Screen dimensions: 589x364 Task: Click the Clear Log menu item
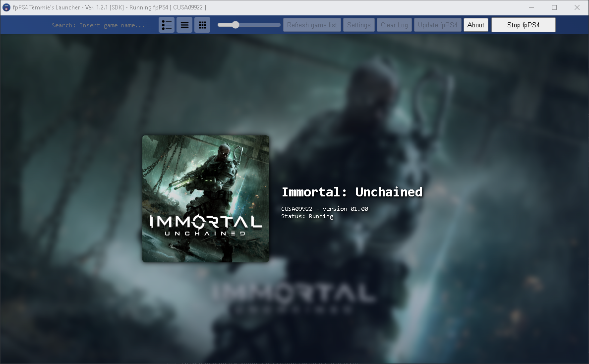point(394,24)
